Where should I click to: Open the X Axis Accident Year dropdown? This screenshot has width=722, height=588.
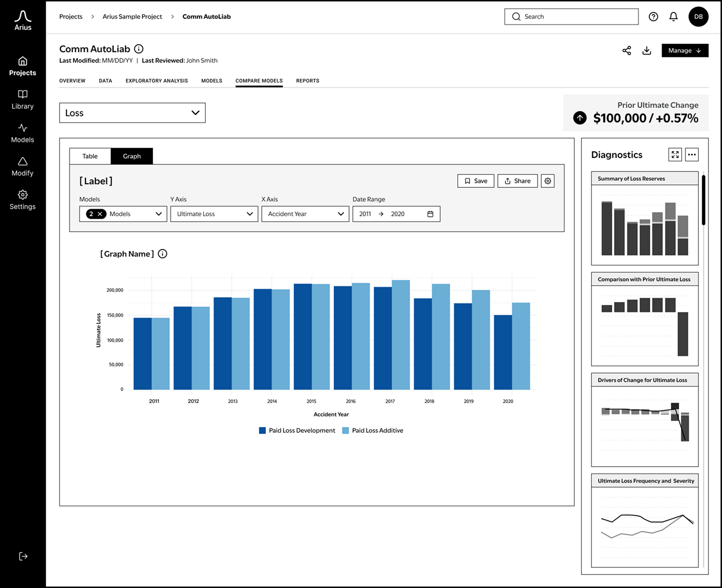[305, 214]
